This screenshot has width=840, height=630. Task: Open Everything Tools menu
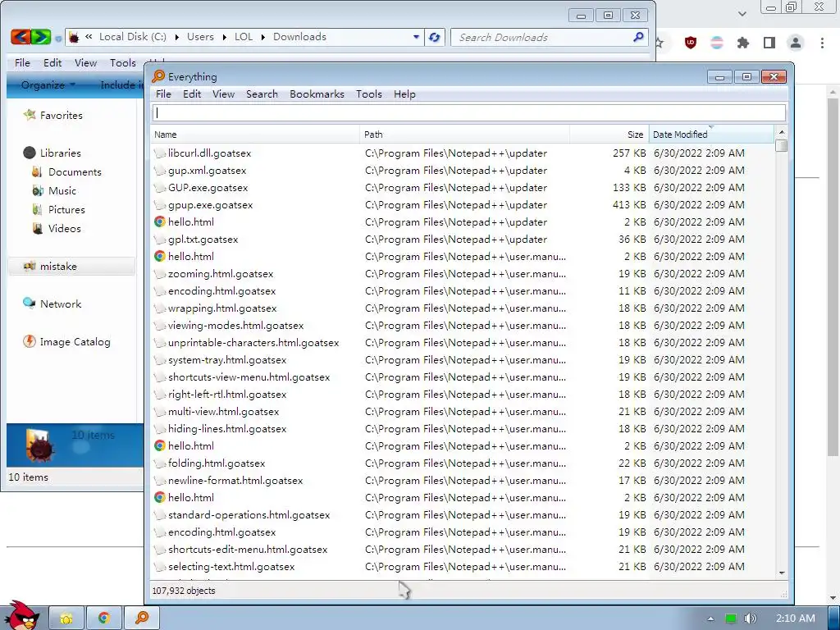[369, 94]
